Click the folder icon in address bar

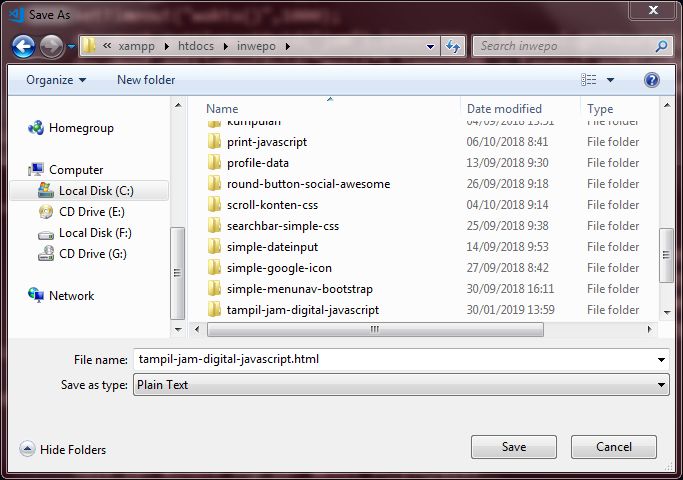[x=89, y=46]
